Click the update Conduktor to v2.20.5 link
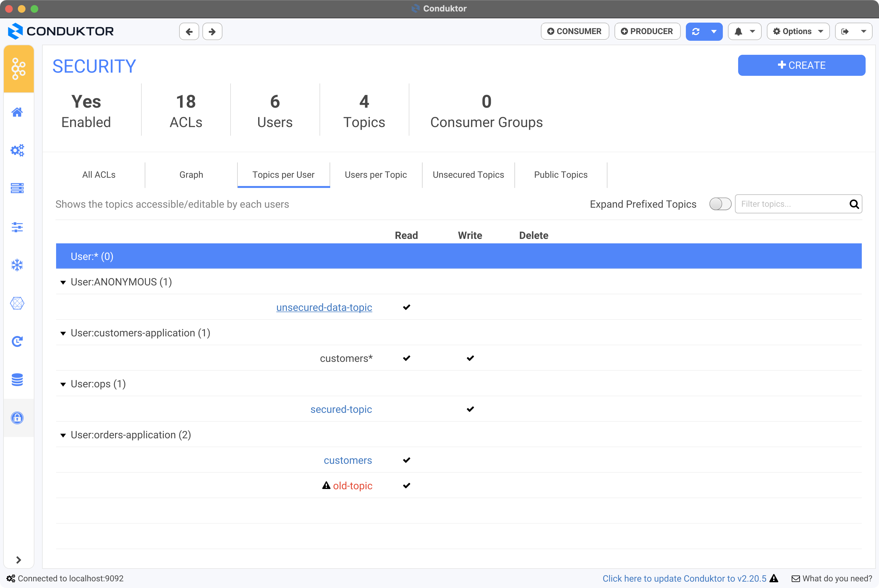Image resolution: width=879 pixels, height=588 pixels. tap(684, 579)
